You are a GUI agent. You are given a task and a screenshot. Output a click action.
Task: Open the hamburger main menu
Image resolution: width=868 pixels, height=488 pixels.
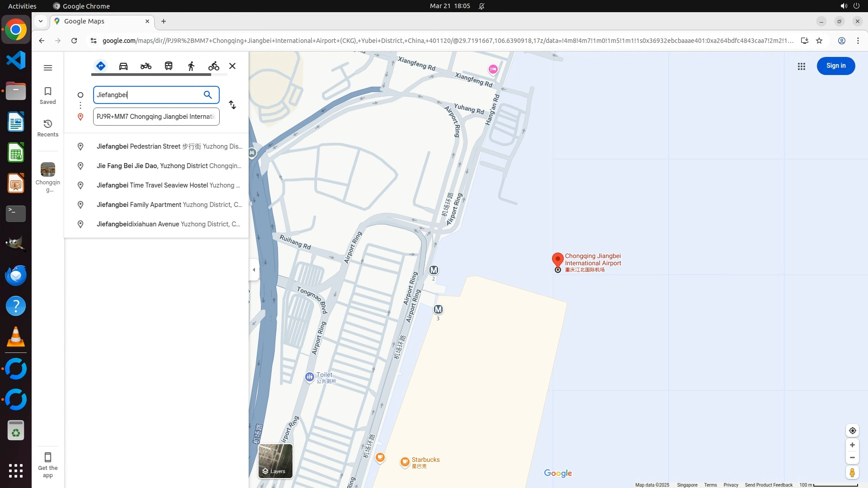pos(48,68)
